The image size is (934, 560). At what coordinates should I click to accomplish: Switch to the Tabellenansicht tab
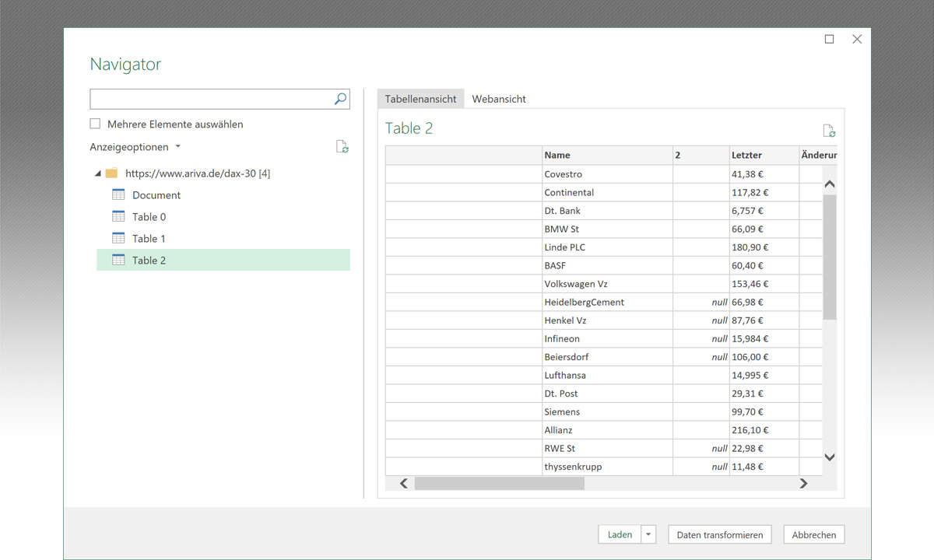(420, 99)
